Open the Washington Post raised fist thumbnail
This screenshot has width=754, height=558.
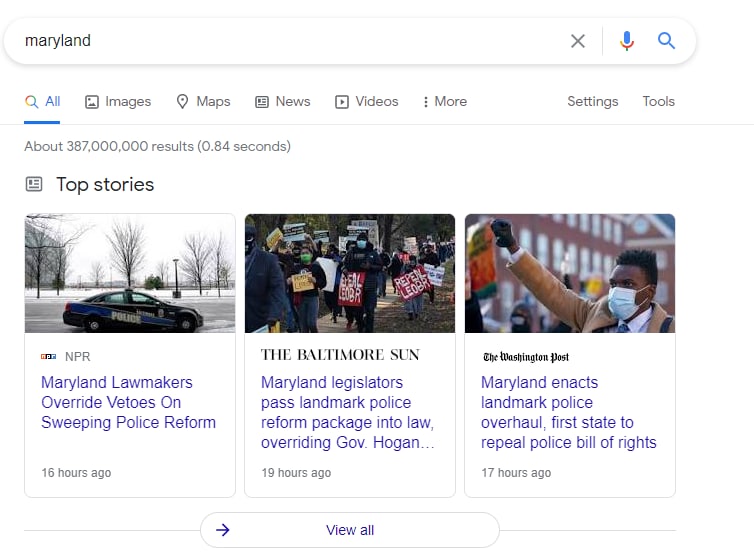coord(570,273)
